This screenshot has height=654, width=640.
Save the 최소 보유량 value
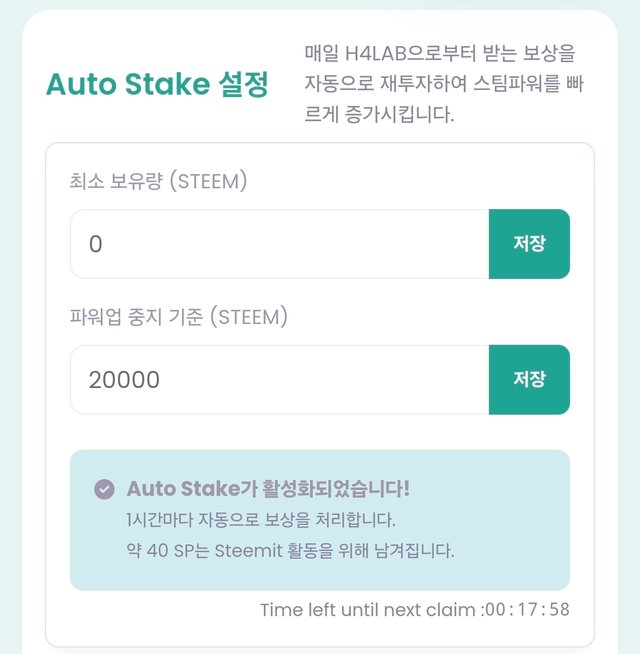pos(529,244)
